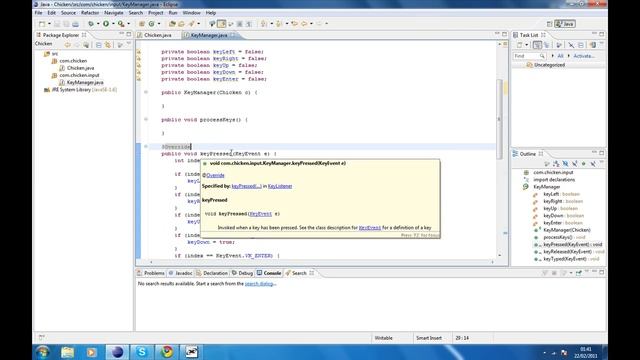Open the Project menu
The height and width of the screenshot is (360, 640).
(156, 13)
